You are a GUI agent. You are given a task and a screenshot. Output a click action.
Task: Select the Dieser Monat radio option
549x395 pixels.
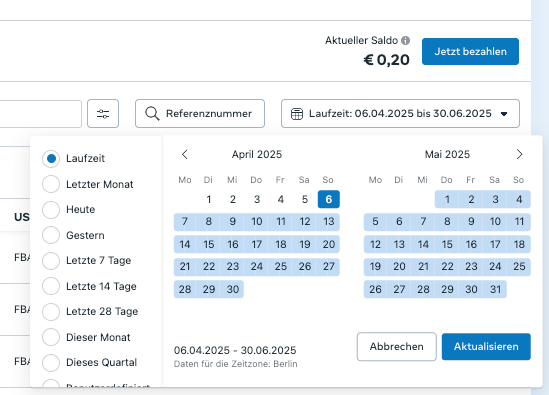click(51, 337)
